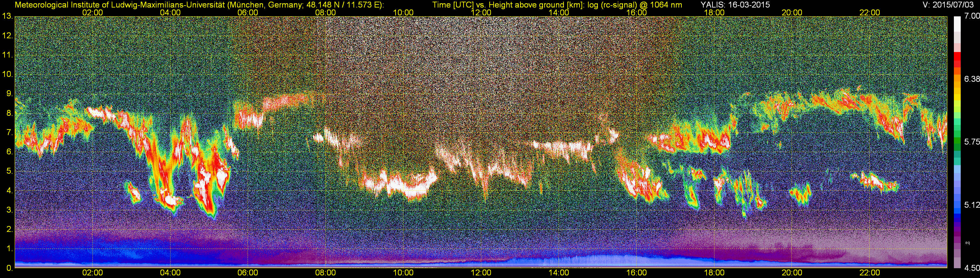Click the 18:00 tick on the bottom time axis

[714, 273]
